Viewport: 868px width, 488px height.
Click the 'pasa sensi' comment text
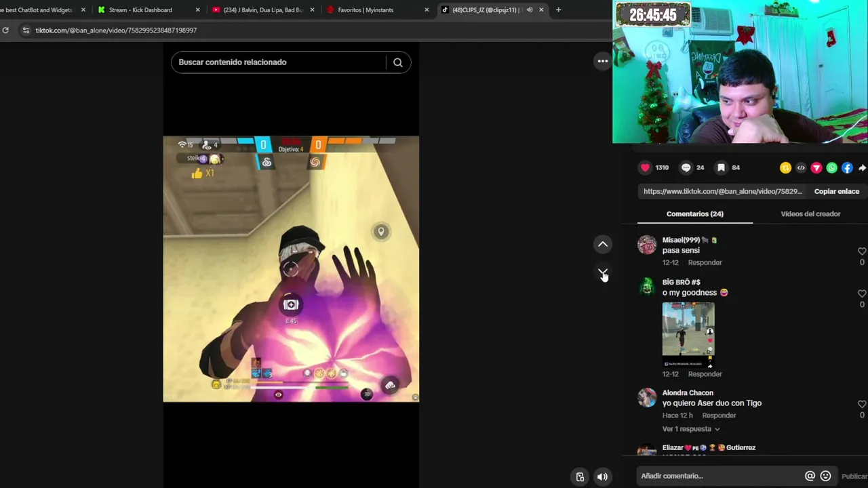[x=681, y=251]
